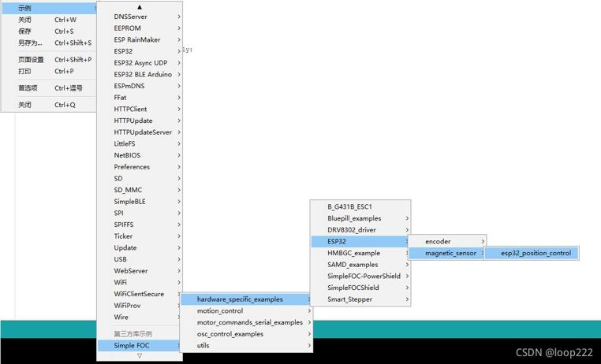Select 关闭 Ctrl+W menu item
The image size is (601, 364).
[x=50, y=20]
